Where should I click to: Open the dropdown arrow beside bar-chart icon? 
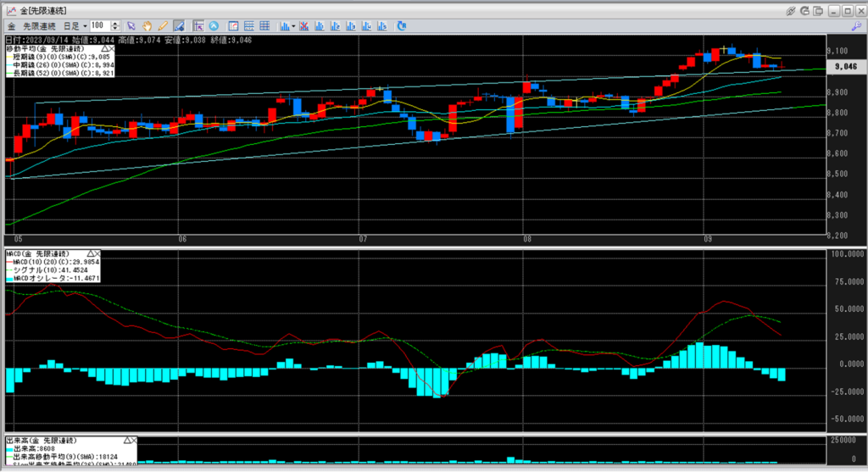click(293, 26)
